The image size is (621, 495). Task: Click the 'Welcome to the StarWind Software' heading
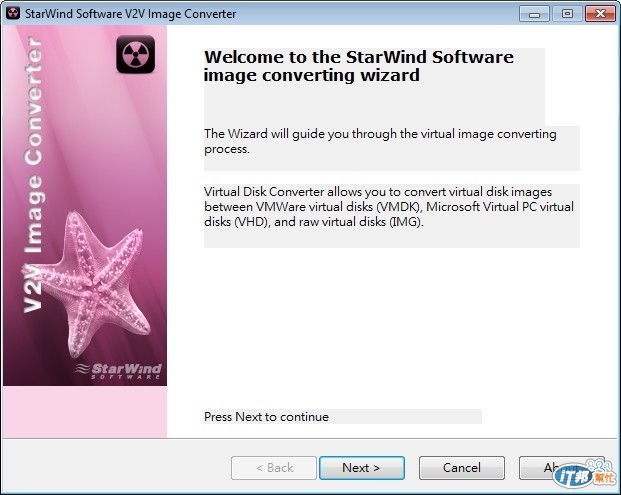[x=359, y=66]
